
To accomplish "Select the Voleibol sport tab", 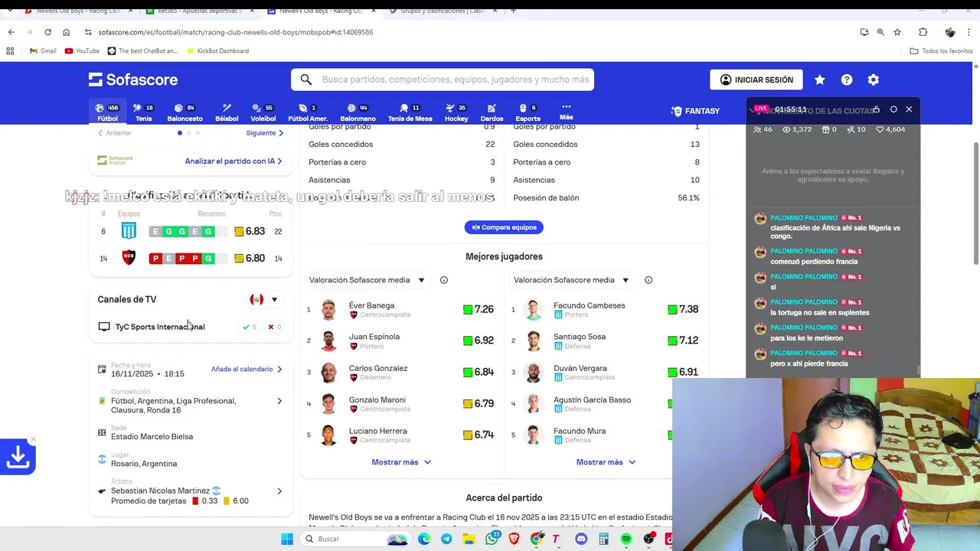I will (x=263, y=112).
